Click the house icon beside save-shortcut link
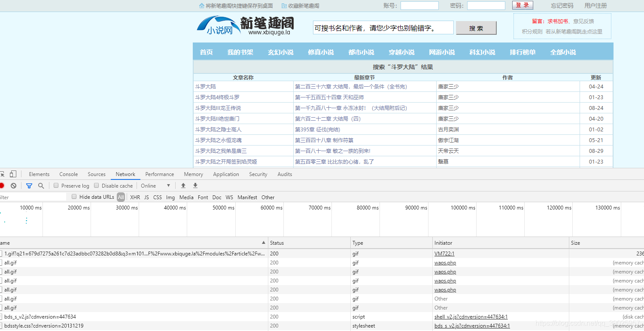Viewport: 644px width, 331px height. [x=202, y=6]
